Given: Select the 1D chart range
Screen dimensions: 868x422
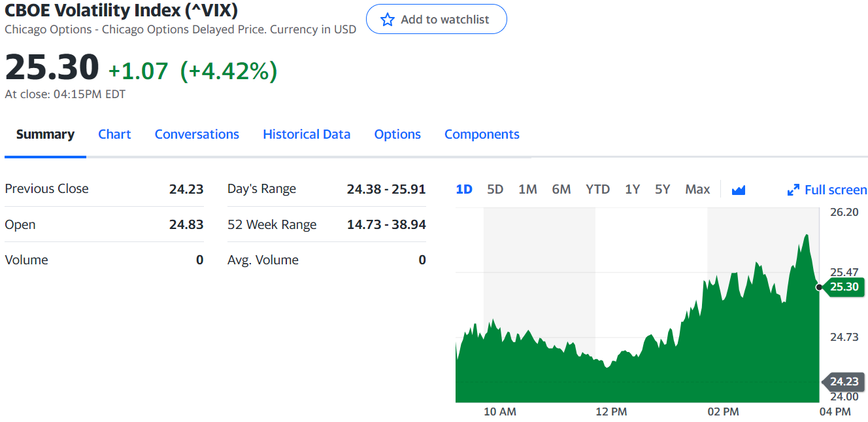Looking at the screenshot, I should pyautogui.click(x=464, y=190).
